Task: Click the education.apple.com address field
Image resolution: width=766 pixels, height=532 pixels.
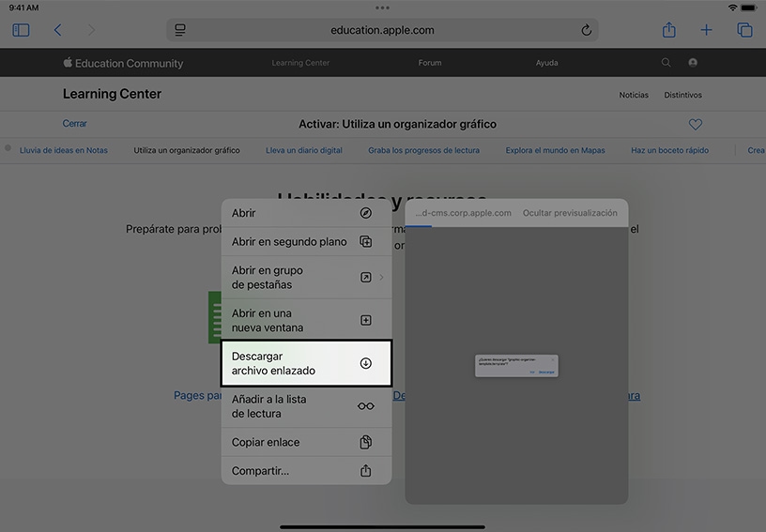Action: pyautogui.click(x=382, y=30)
